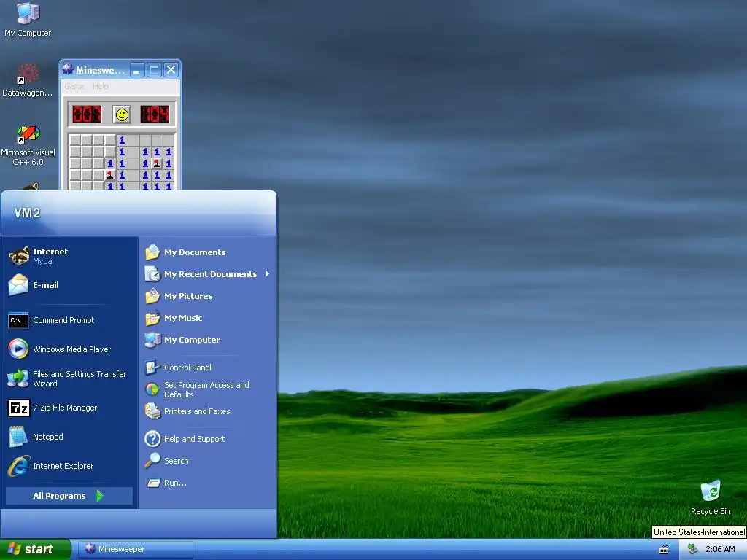Image resolution: width=747 pixels, height=560 pixels.
Task: Click the on-screen keyboard tray icon
Action: click(664, 550)
